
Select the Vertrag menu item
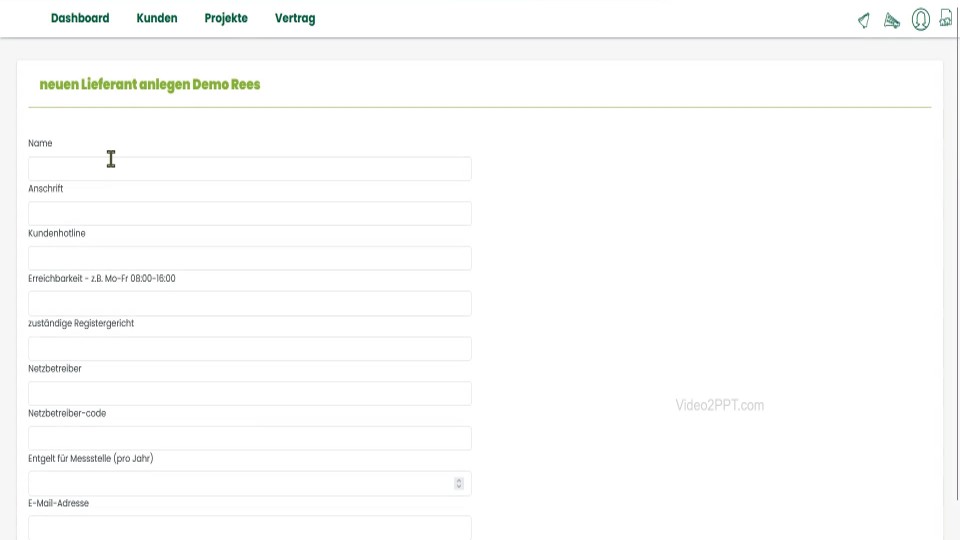coord(295,18)
